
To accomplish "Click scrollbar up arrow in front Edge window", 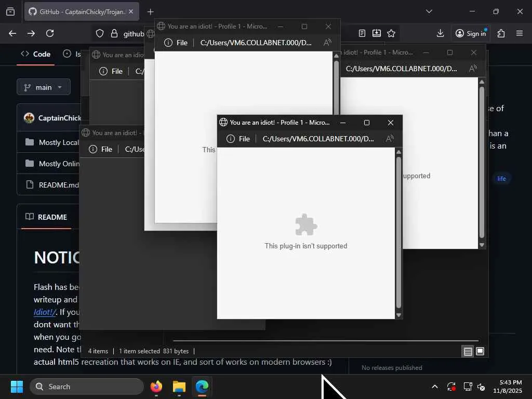I will (x=398, y=152).
